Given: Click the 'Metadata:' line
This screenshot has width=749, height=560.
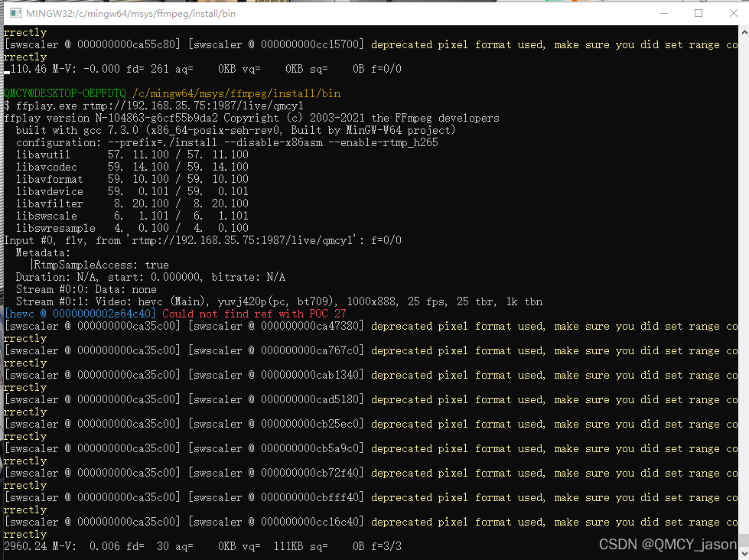Looking at the screenshot, I should pos(43,252).
